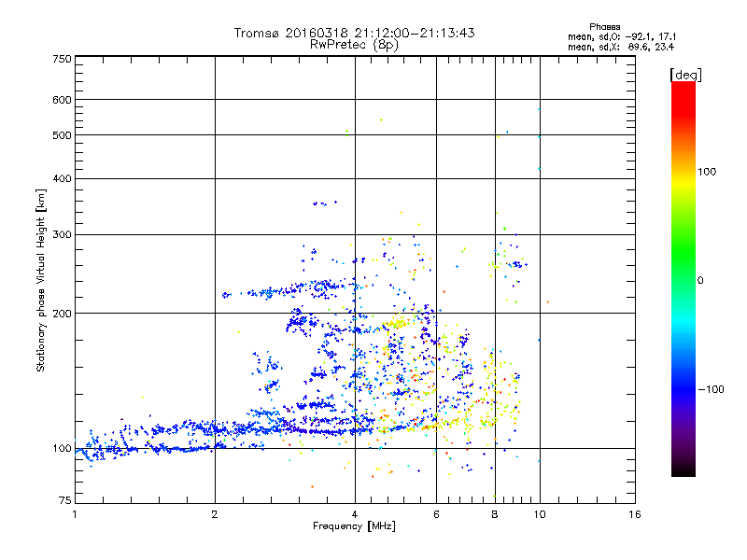Click the 'Frequency [MHz]' axis title
The image size is (747, 560).
coord(354,526)
